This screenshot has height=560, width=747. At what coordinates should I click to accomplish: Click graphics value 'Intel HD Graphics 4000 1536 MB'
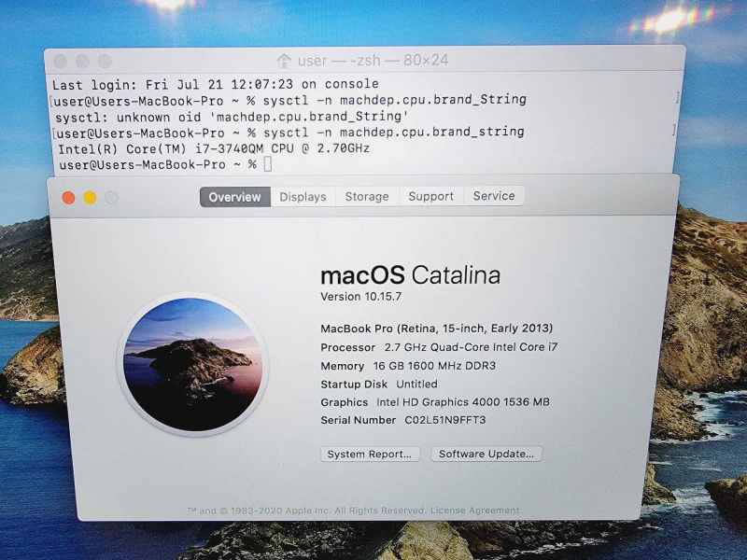tap(462, 402)
